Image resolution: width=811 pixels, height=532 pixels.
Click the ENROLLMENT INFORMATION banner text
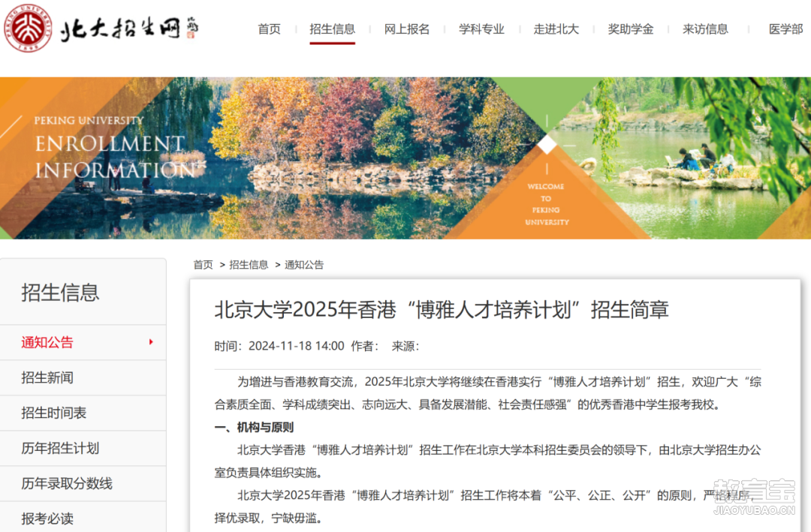point(116,157)
